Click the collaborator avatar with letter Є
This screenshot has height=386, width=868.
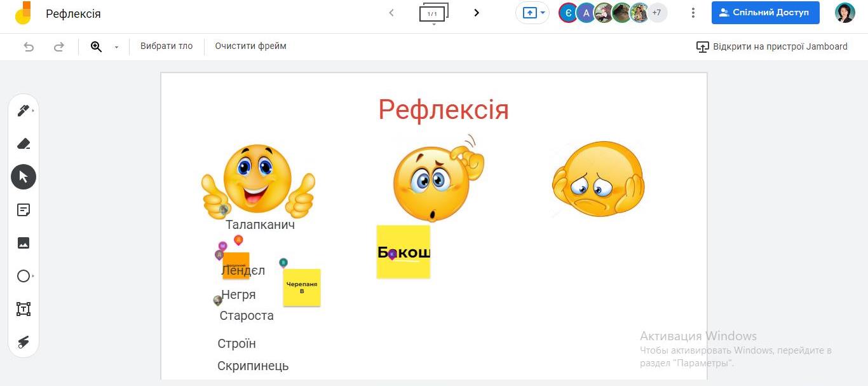point(568,13)
